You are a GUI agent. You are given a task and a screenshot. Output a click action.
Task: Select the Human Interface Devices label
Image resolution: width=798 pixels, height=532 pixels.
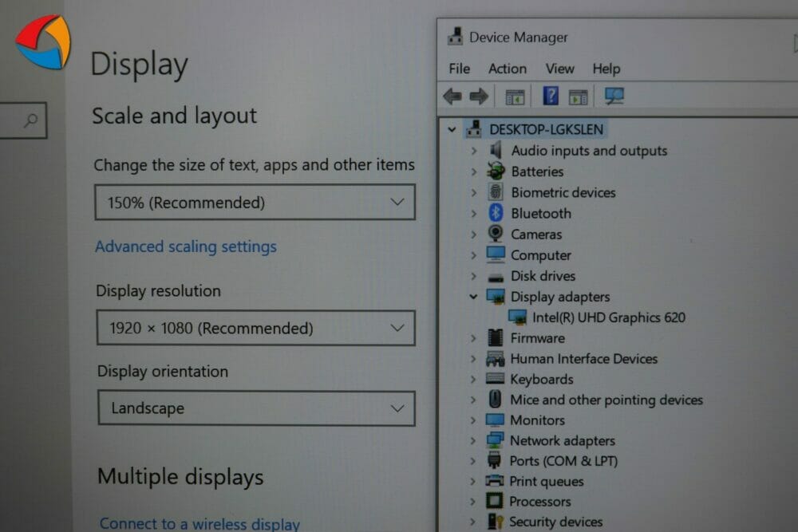[x=584, y=359]
